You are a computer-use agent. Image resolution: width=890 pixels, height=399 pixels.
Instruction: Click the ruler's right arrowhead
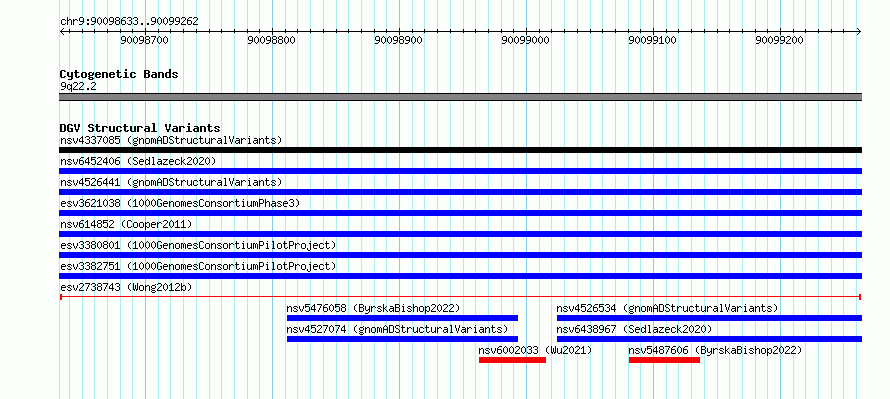click(x=859, y=31)
